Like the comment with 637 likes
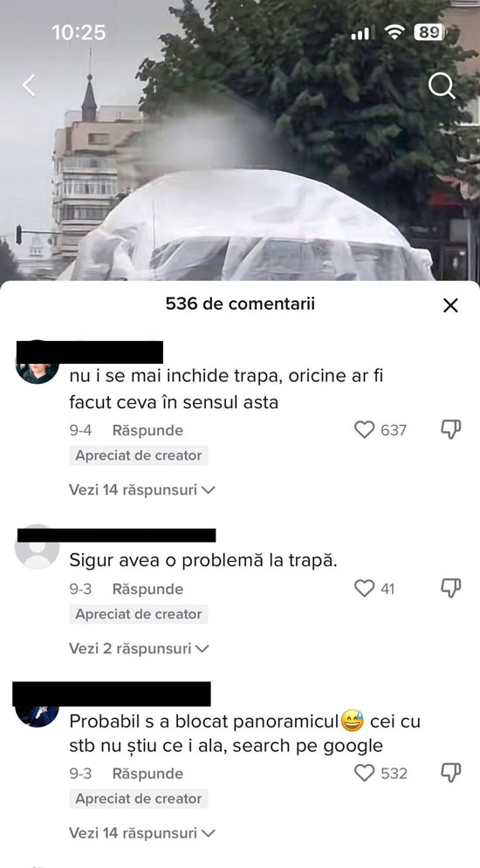480x868 pixels. pos(364,429)
